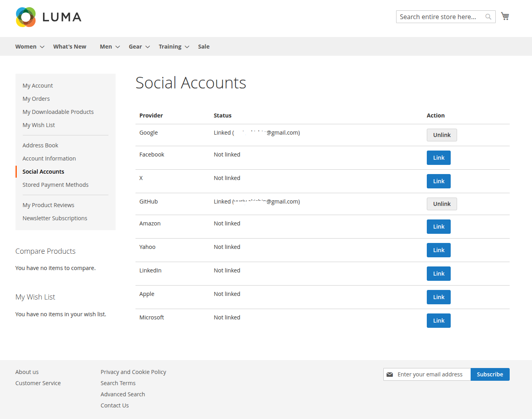Open the Gear menu item
The image size is (532, 419).
click(x=135, y=47)
